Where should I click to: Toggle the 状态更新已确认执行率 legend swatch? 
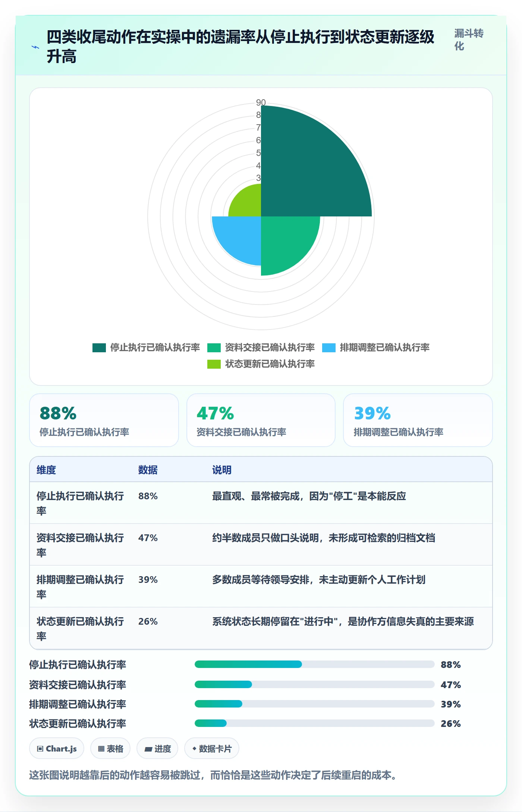[214, 364]
